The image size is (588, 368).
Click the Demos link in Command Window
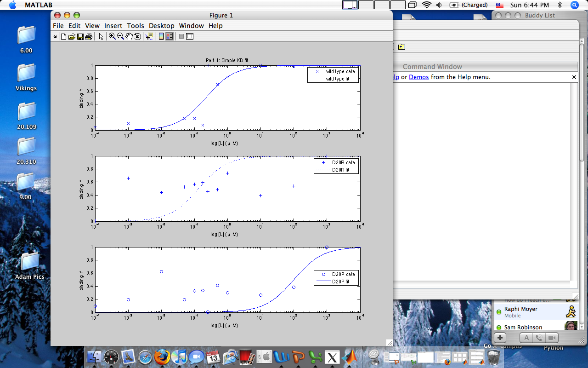point(418,77)
